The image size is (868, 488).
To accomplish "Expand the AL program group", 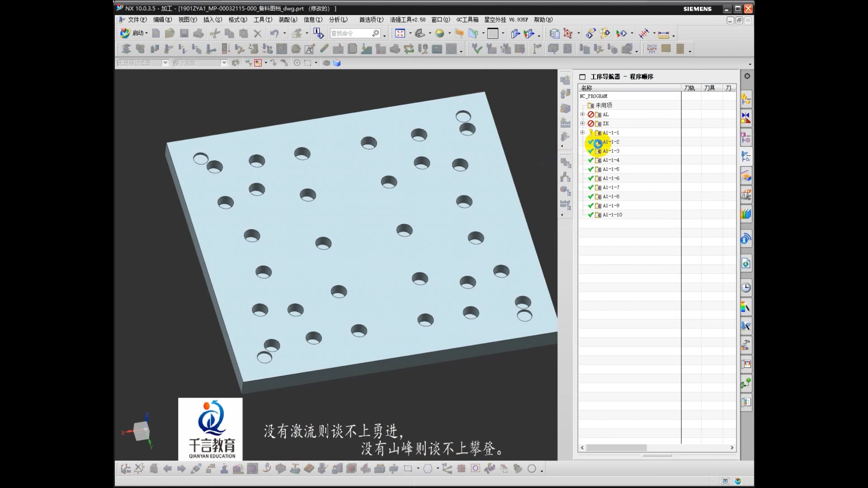I will [582, 114].
